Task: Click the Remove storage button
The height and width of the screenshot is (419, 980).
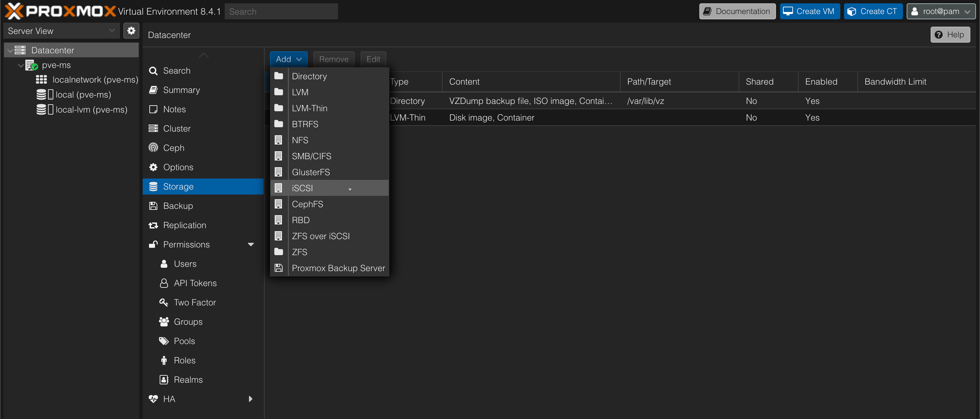Action: [334, 59]
